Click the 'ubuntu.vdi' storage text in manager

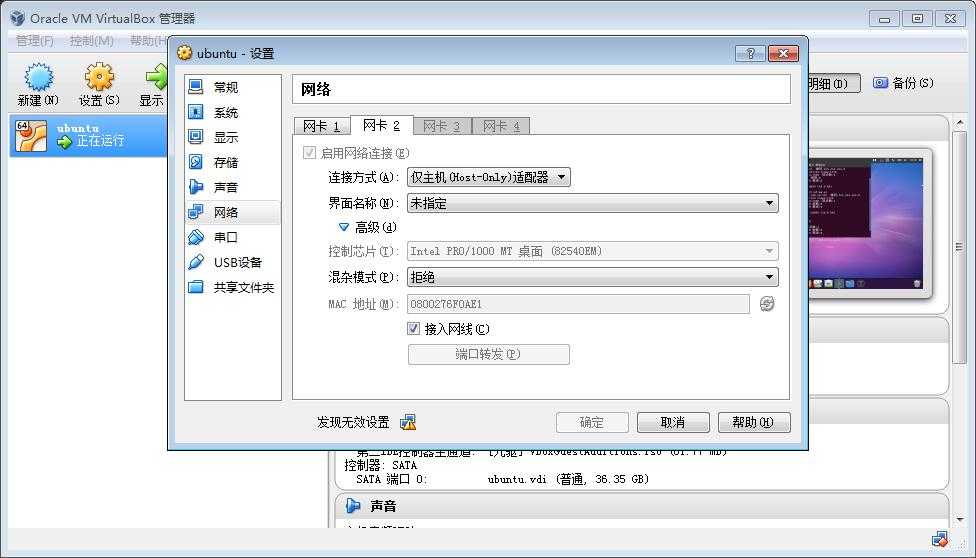click(517, 479)
